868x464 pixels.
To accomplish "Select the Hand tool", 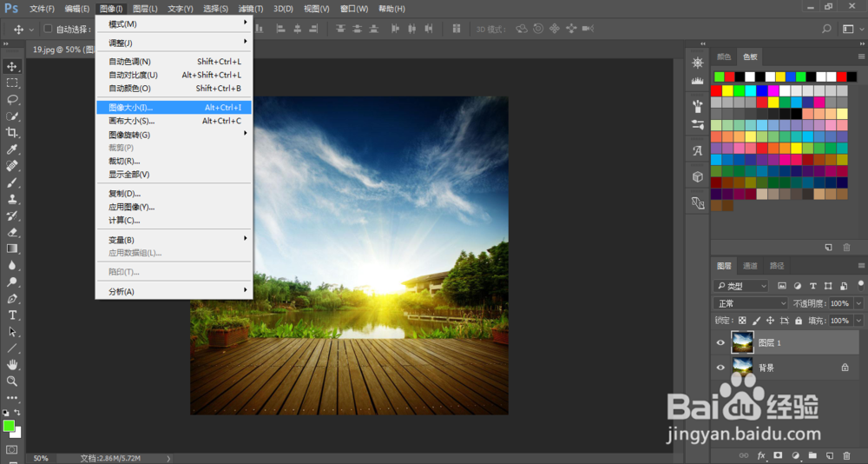I will point(11,364).
